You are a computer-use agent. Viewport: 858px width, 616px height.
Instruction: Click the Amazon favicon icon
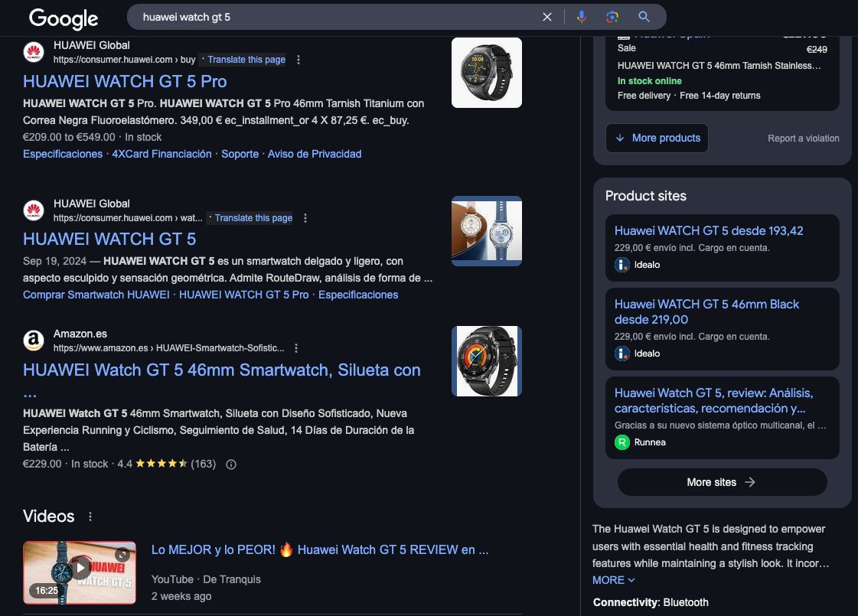(34, 341)
